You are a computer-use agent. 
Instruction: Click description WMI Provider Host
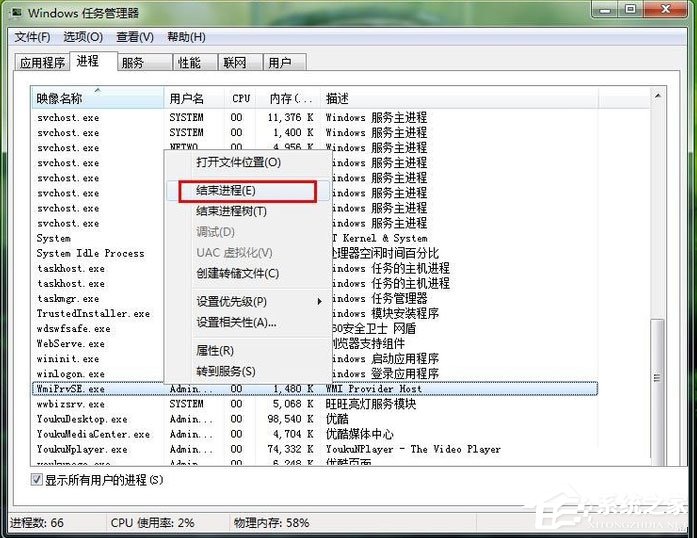click(x=373, y=389)
